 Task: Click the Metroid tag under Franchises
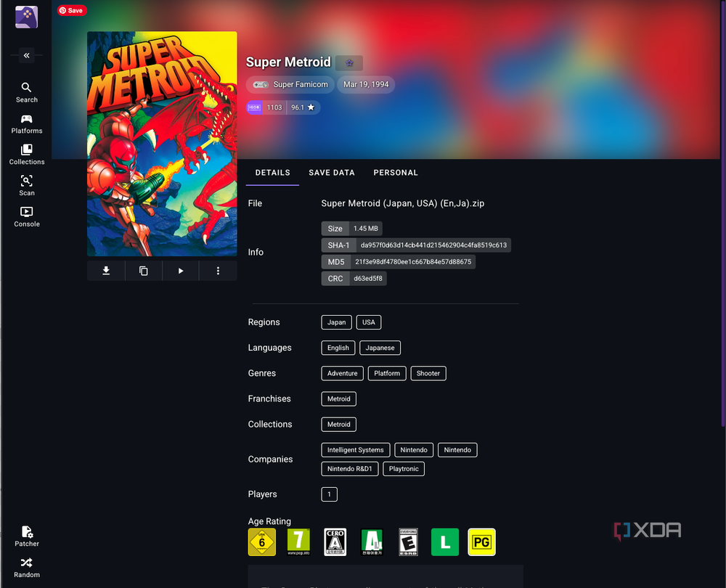click(338, 399)
